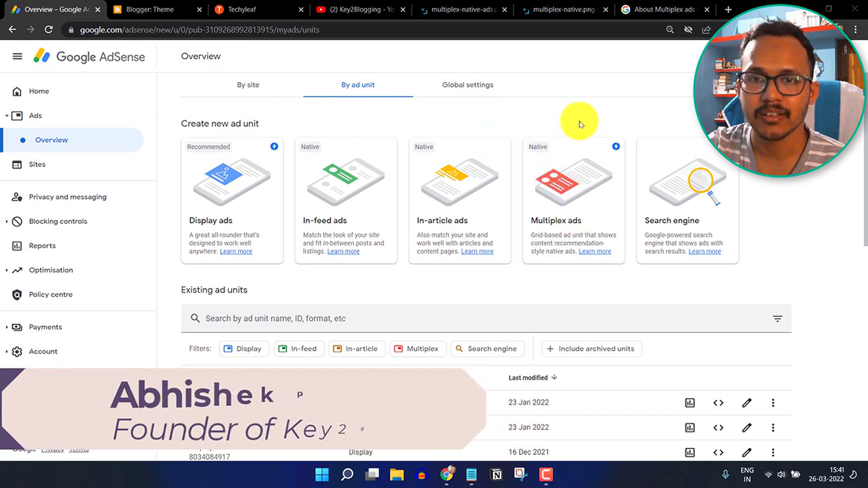Image resolution: width=868 pixels, height=488 pixels.
Task: Open Windows Start menu
Action: (322, 474)
